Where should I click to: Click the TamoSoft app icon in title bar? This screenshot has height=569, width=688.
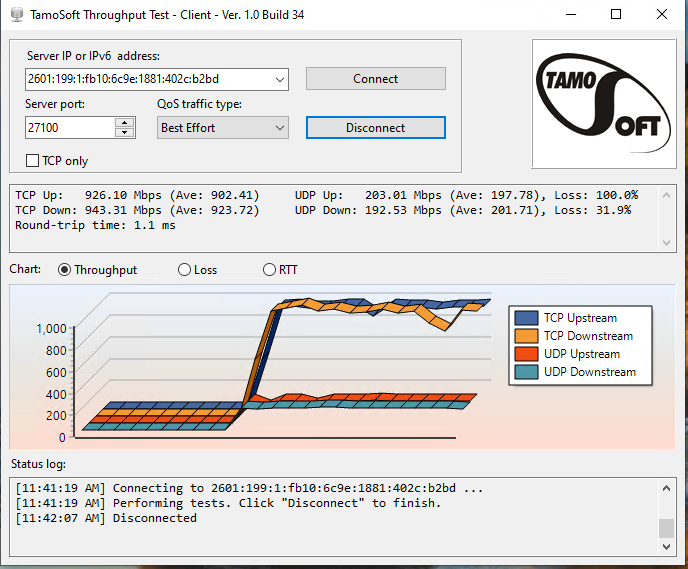[17, 14]
